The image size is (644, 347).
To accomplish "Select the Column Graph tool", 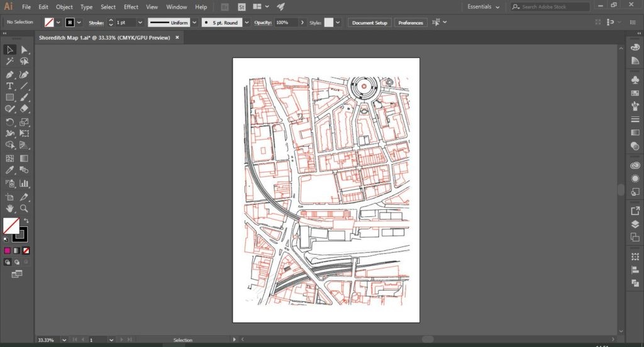I will point(25,183).
